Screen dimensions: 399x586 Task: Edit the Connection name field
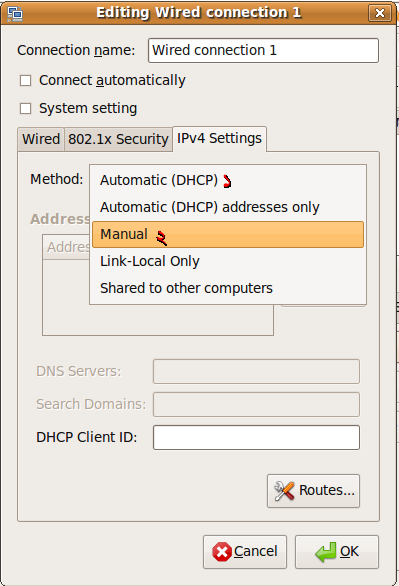(x=263, y=50)
